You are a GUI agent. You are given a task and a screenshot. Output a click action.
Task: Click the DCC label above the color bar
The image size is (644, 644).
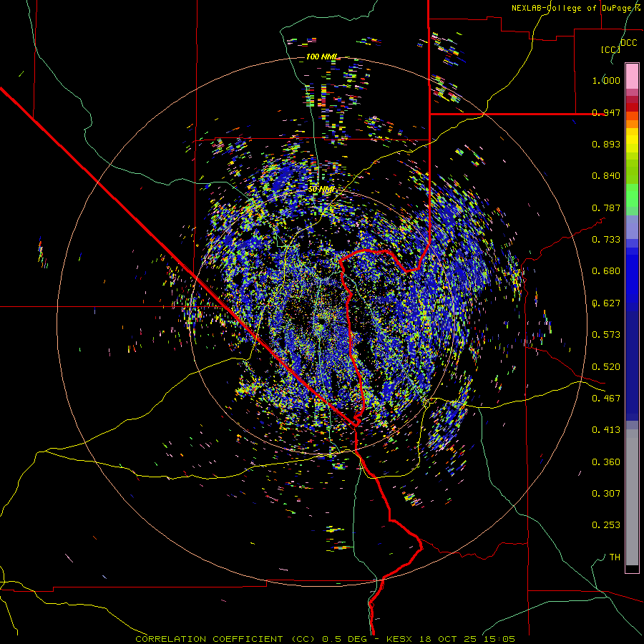(628, 43)
